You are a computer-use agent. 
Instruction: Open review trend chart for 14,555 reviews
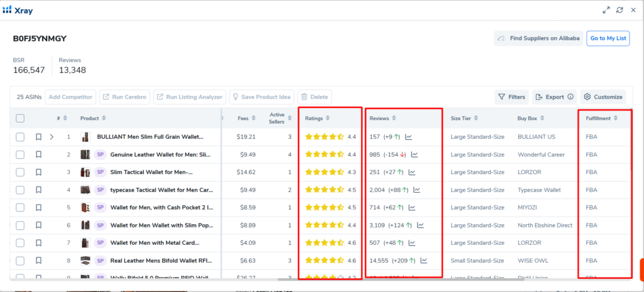coord(424,261)
